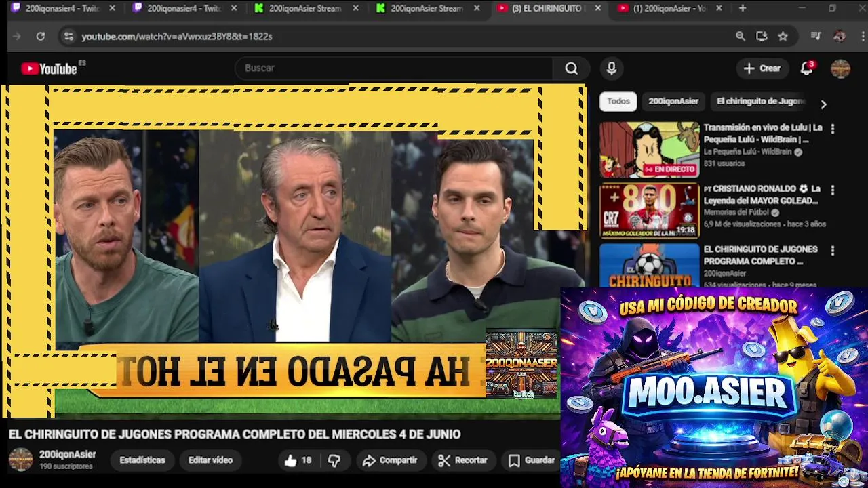The image size is (868, 488).
Task: Open a new browser tab
Action: tap(743, 8)
